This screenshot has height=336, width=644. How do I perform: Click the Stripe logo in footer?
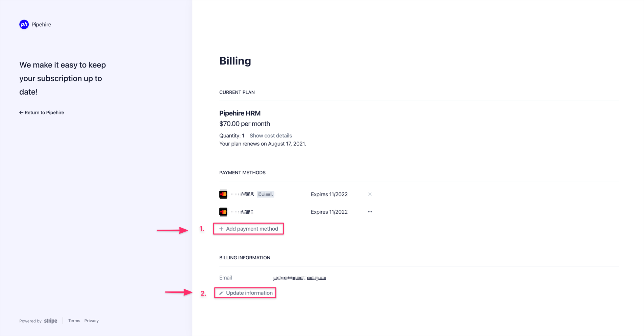(51, 321)
